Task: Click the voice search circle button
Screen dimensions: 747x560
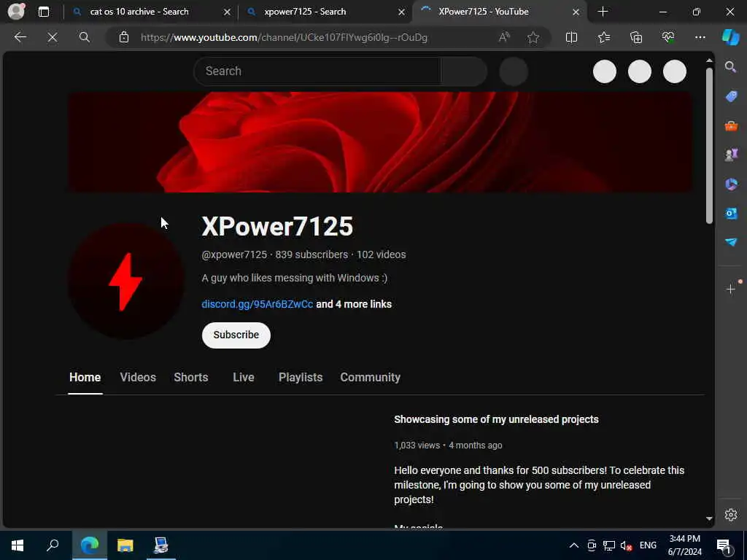Action: 514,71
